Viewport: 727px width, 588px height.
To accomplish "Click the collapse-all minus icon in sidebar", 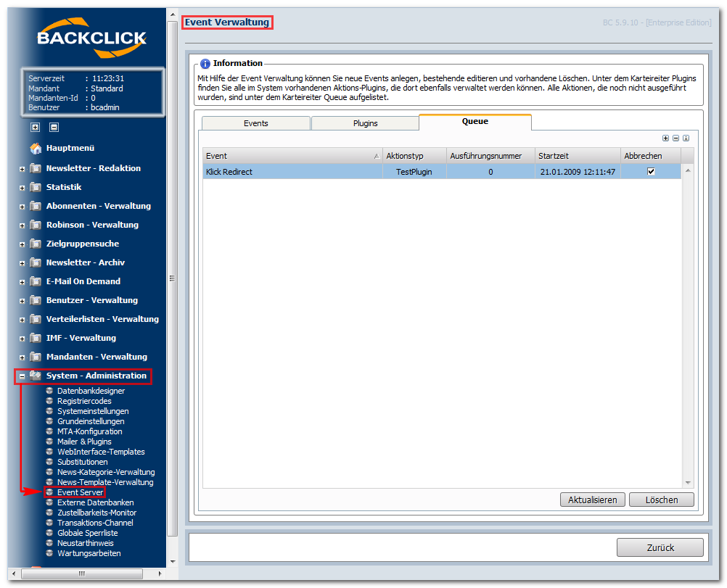I will 54,128.
